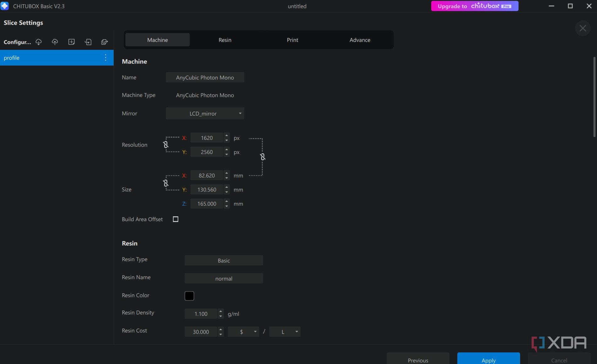Viewport: 597px width, 364px height.
Task: Close the Slice Settings panel
Action: (x=583, y=28)
